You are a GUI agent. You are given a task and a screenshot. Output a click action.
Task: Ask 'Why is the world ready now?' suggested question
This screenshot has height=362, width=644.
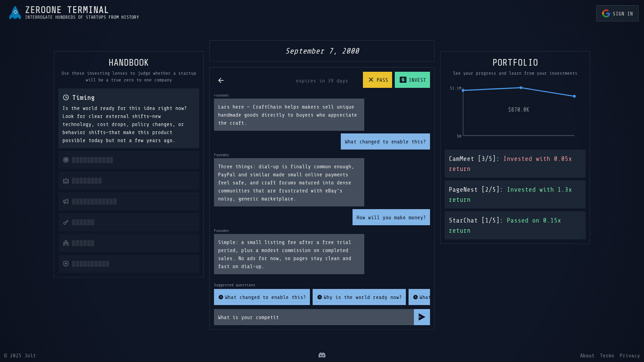click(359, 297)
